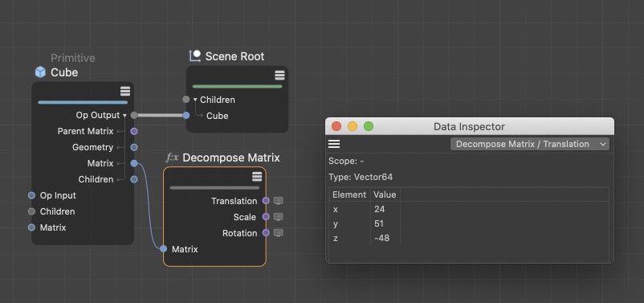Open the Scene Root node menu icon
This screenshot has height=303, width=644.
pyautogui.click(x=279, y=76)
